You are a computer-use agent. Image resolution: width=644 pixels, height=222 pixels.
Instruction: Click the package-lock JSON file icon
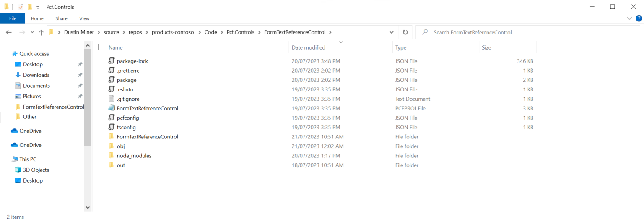(x=111, y=61)
